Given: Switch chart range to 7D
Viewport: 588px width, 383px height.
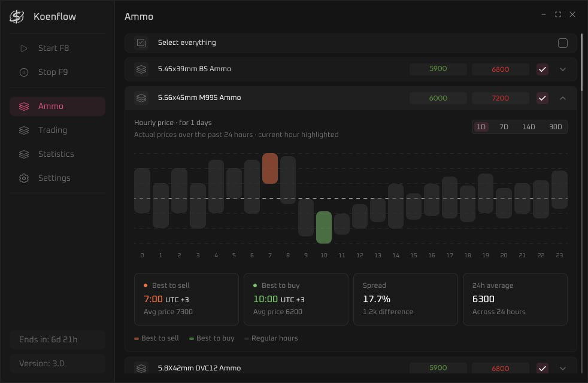Looking at the screenshot, I should 504,127.
